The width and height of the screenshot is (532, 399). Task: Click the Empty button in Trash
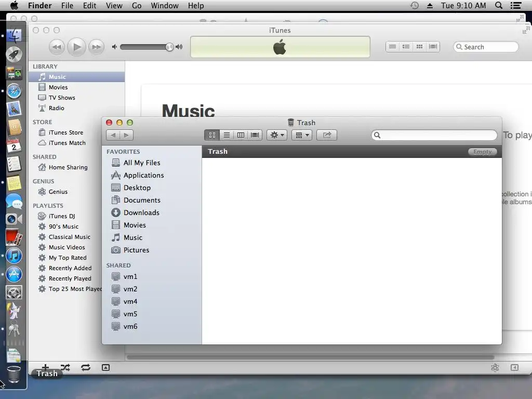pos(483,152)
